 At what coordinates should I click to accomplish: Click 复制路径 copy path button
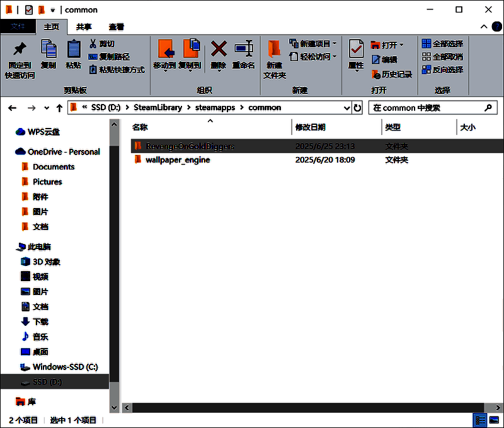click(109, 57)
